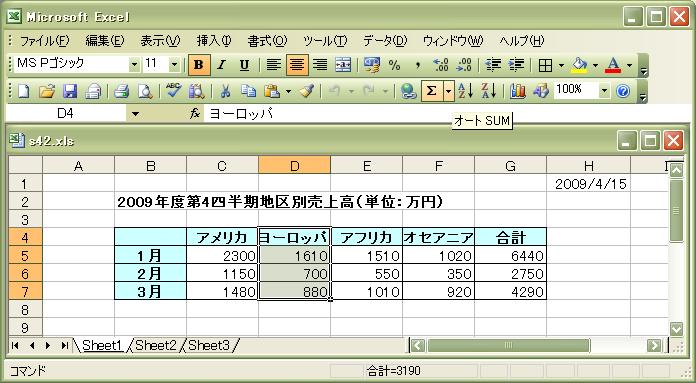Click the Name Box showing D4

tap(66, 114)
